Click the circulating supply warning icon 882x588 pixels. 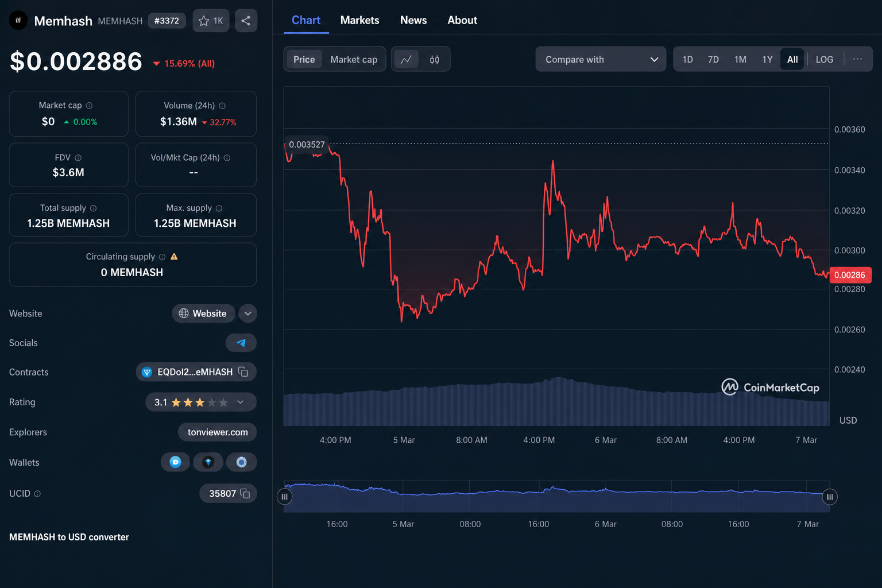pyautogui.click(x=174, y=257)
